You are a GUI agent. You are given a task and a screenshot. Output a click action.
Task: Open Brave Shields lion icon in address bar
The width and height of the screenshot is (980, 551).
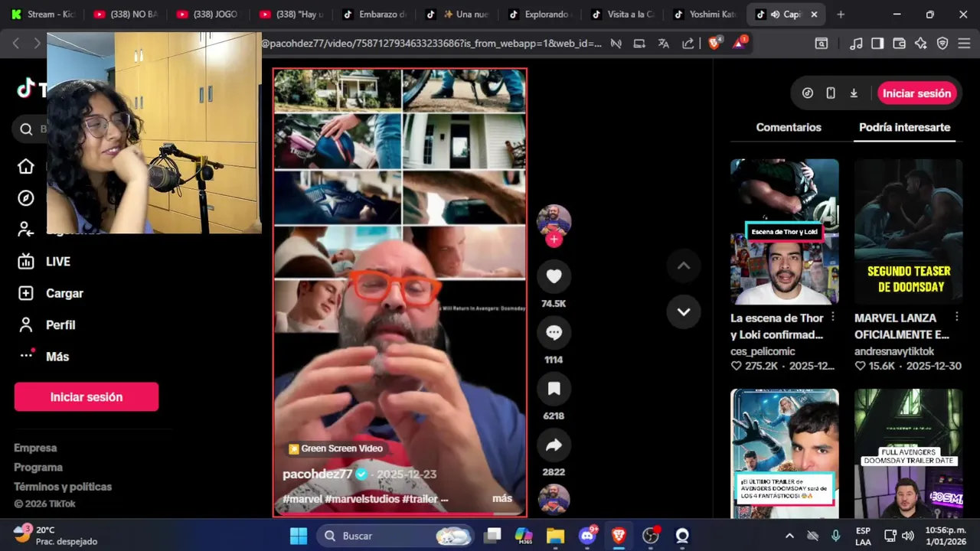pos(714,44)
